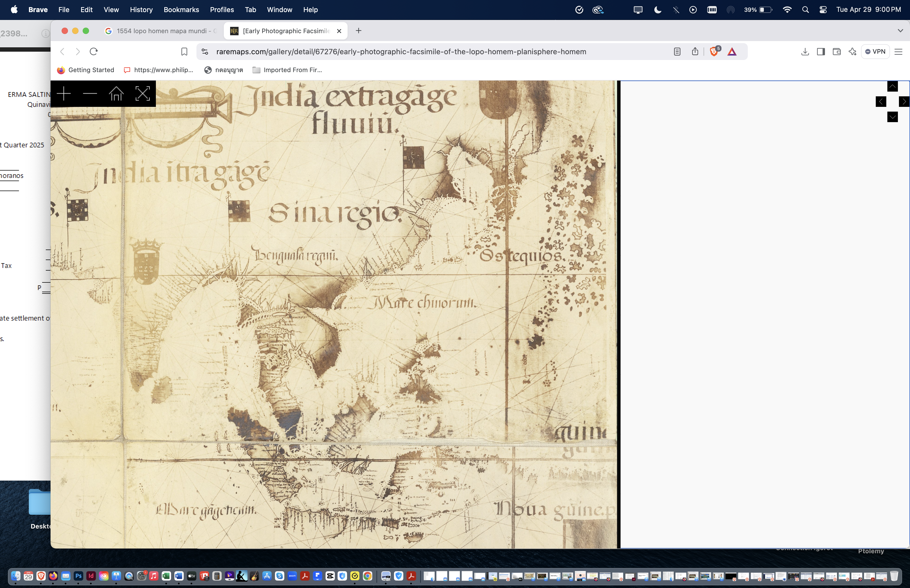Screen dimensions: 910x588
Task: Click the raremaps URL address field
Action: click(x=401, y=52)
